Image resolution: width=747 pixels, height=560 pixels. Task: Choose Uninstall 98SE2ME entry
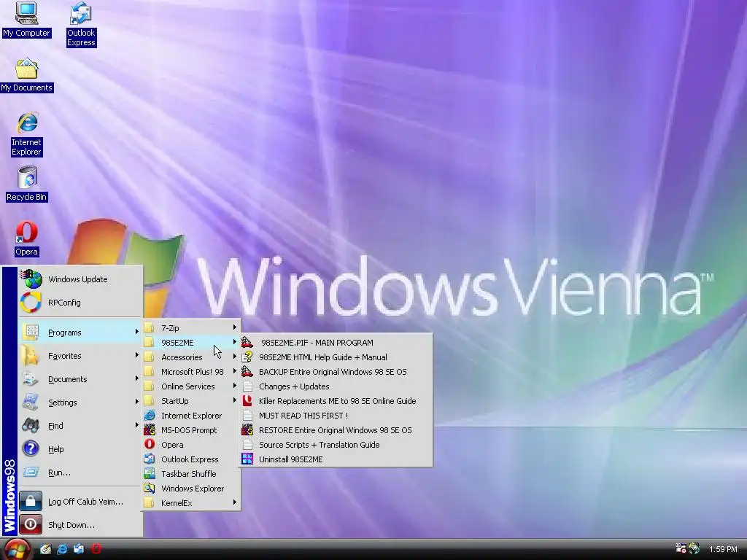pos(336,459)
